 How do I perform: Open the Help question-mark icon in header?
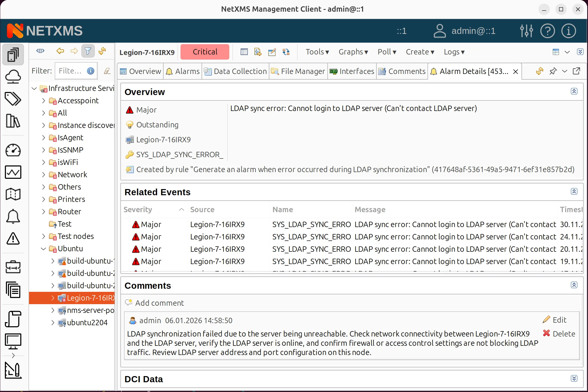pyautogui.click(x=547, y=31)
